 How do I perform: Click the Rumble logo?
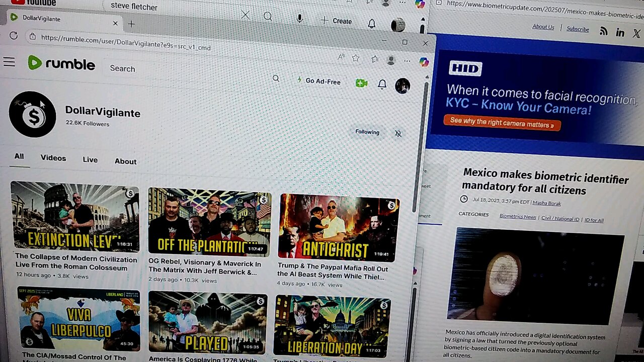[x=61, y=63]
